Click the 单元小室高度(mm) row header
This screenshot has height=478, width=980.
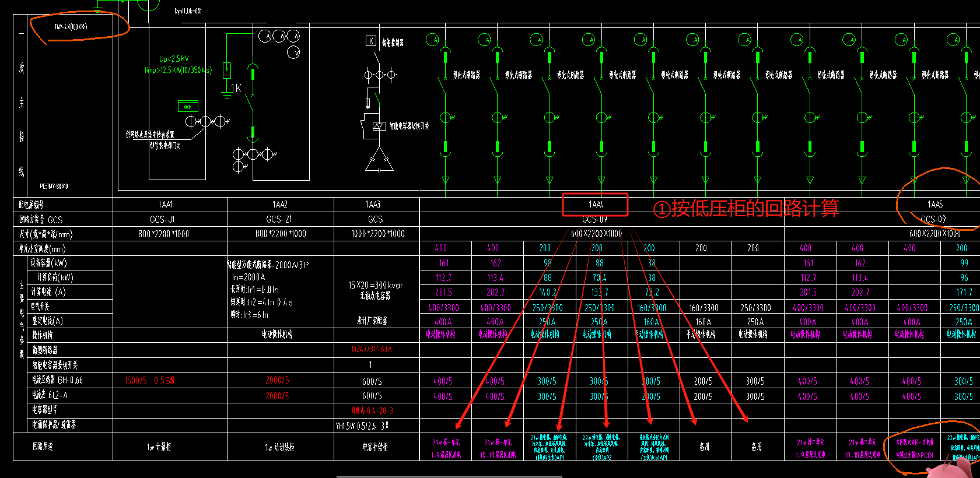[42, 249]
